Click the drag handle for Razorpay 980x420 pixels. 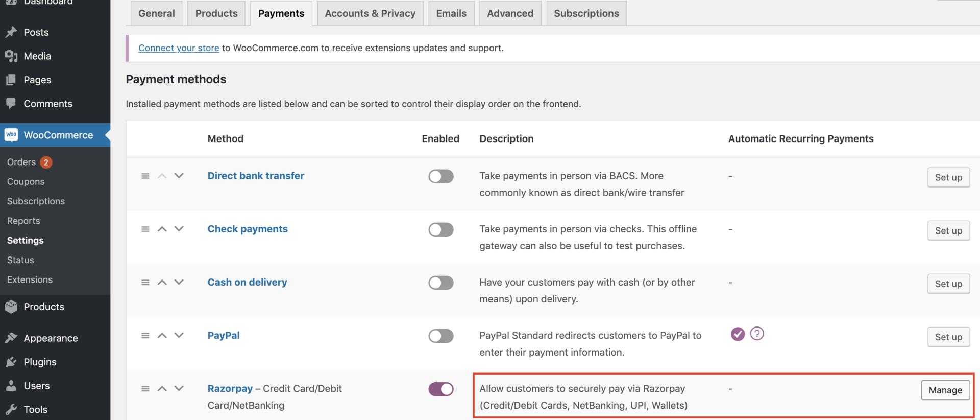coord(145,388)
